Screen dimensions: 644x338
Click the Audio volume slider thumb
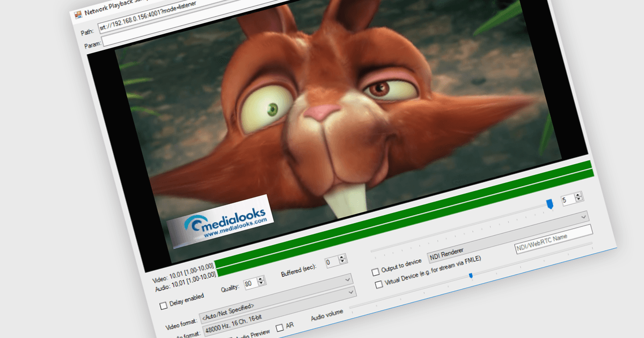(471, 276)
